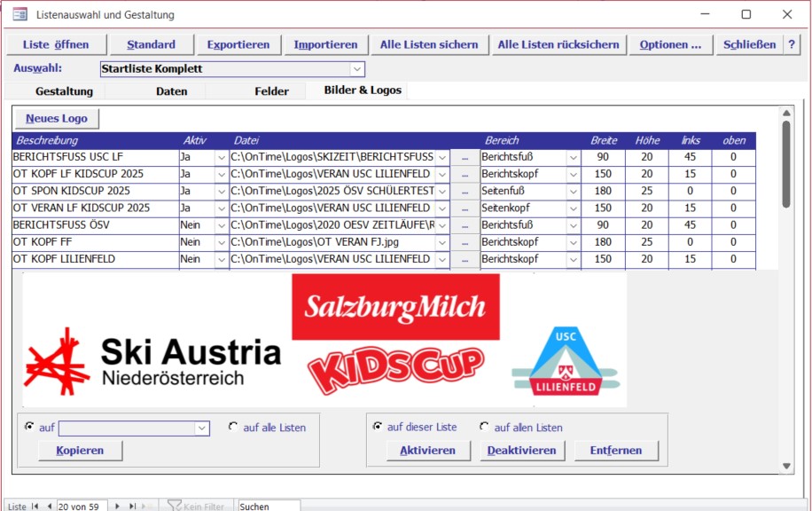
Task: Click the Schließen button
Action: point(749,44)
